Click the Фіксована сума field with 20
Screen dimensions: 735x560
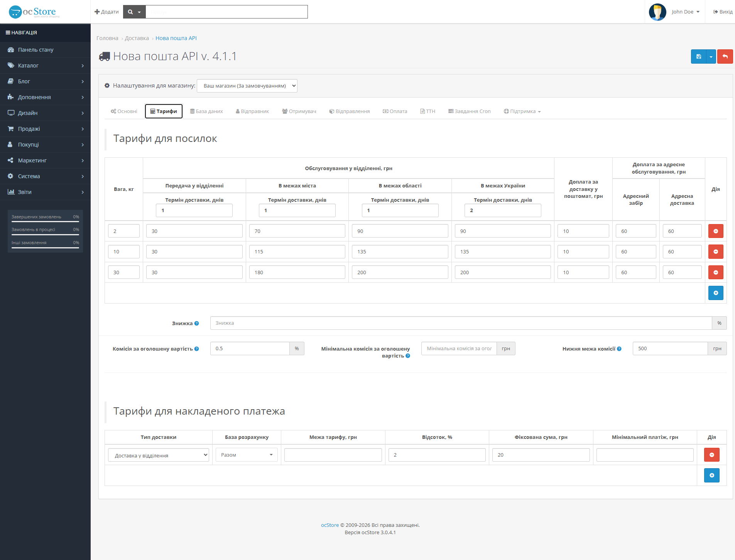pyautogui.click(x=541, y=455)
